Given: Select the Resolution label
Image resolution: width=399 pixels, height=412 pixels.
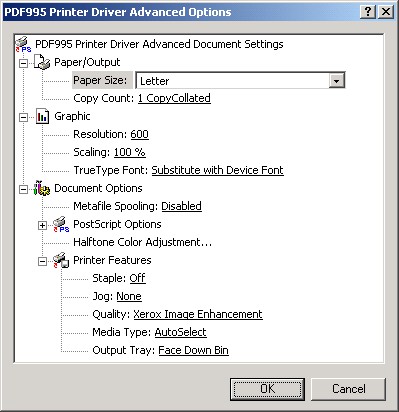Looking at the screenshot, I should pos(100,134).
